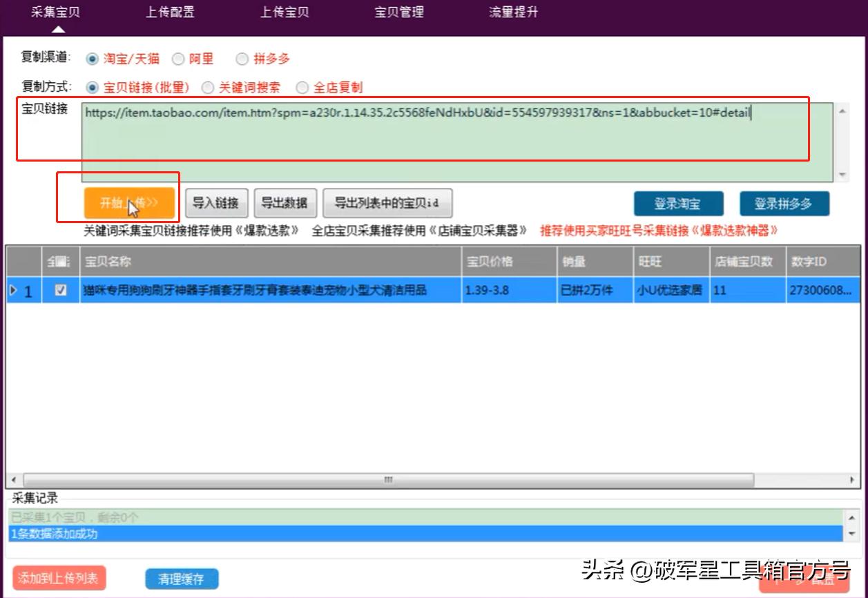Choose 拼多多 as the copy channel

242,59
